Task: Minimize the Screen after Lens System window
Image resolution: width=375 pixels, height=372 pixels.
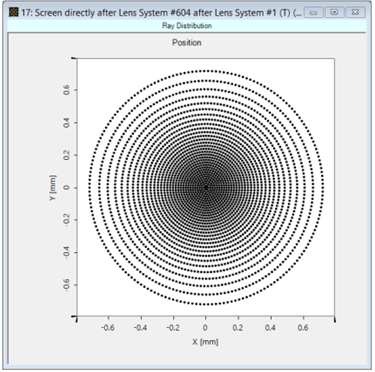Action: click(x=313, y=13)
